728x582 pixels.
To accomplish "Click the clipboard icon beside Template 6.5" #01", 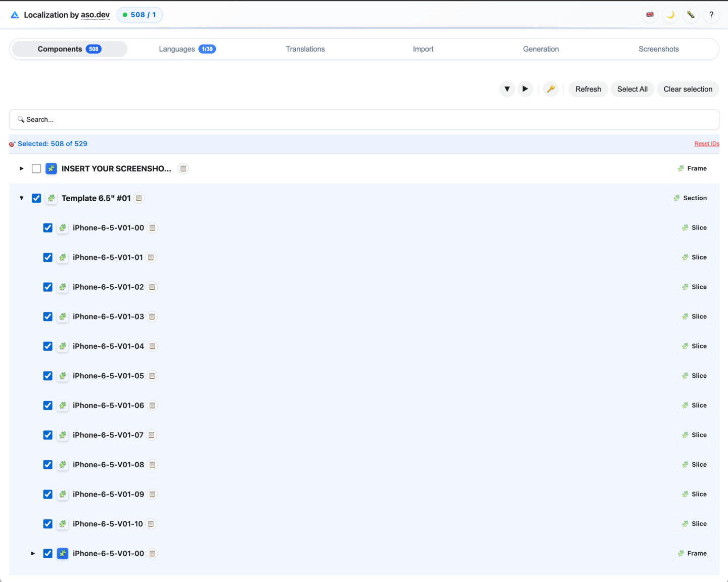I will [x=139, y=198].
